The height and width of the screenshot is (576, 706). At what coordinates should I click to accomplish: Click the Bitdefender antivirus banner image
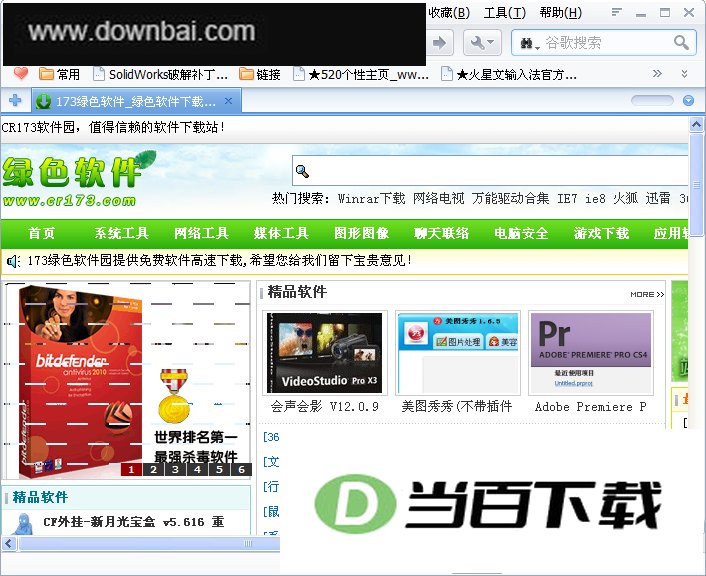[x=127, y=381]
